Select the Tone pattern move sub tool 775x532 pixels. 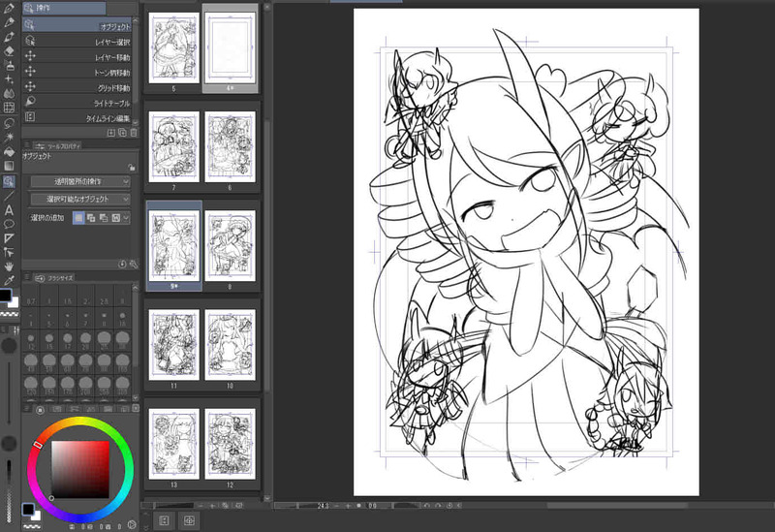[77, 73]
